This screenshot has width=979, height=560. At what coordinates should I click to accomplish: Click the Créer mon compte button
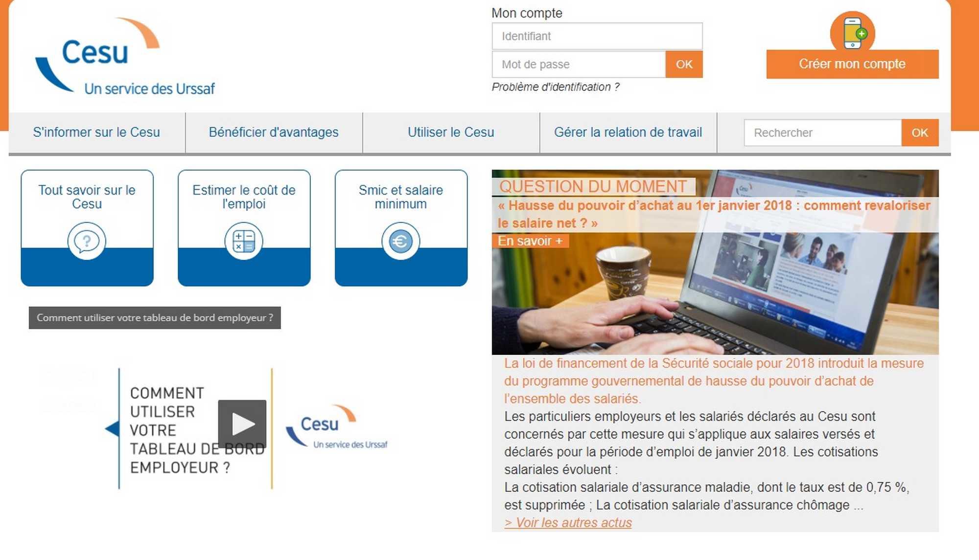point(852,64)
